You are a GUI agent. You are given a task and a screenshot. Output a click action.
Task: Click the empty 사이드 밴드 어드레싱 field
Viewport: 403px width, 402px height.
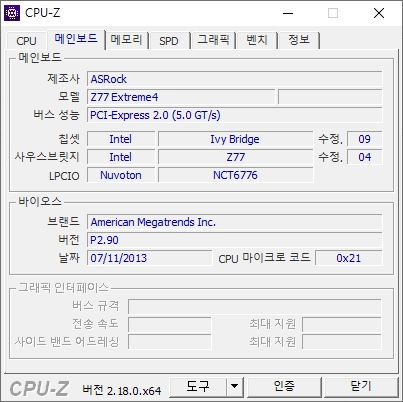pyautogui.click(x=170, y=342)
